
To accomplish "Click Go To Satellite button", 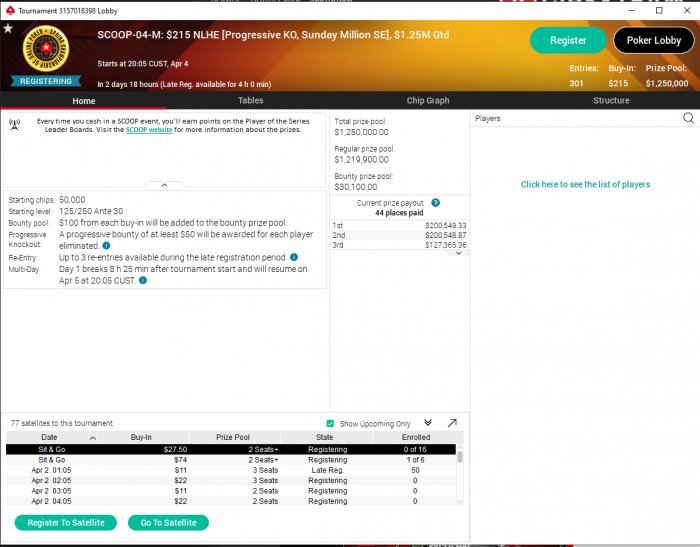I will click(168, 522).
